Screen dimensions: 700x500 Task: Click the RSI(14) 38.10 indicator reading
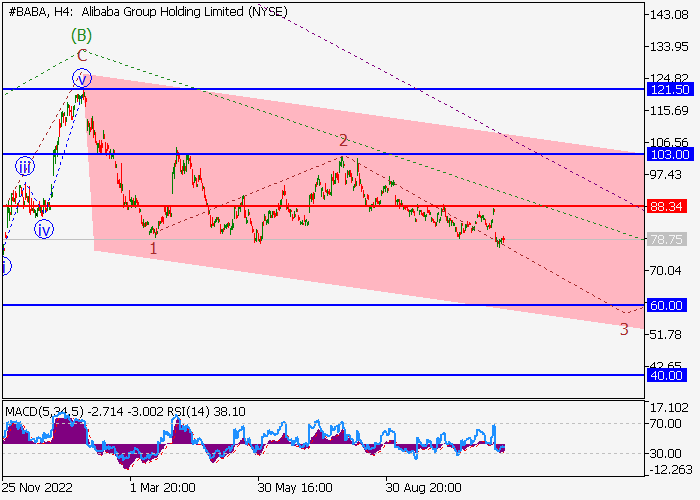pos(206,412)
